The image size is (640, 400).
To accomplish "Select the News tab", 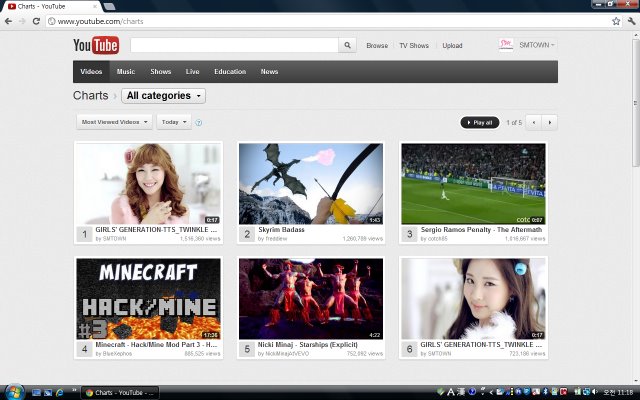I will coord(269,71).
